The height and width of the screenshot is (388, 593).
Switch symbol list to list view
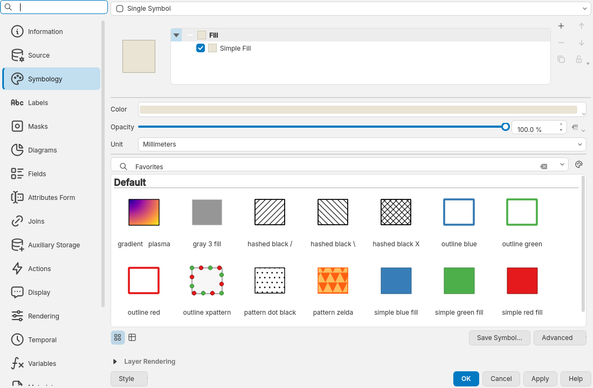(132, 337)
